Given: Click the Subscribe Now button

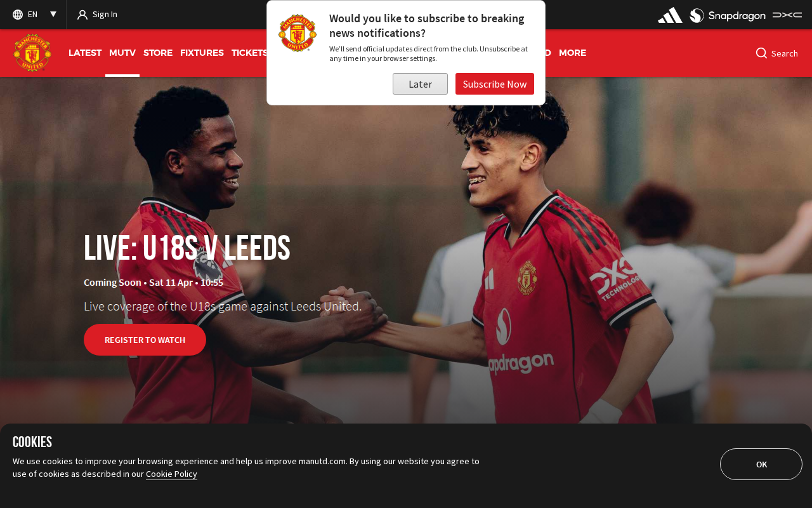Looking at the screenshot, I should [495, 84].
